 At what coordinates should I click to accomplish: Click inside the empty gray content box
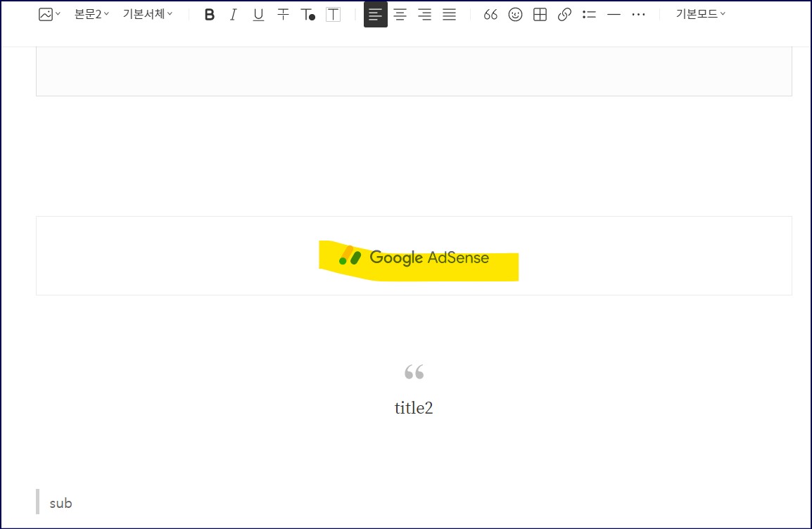tap(414, 71)
